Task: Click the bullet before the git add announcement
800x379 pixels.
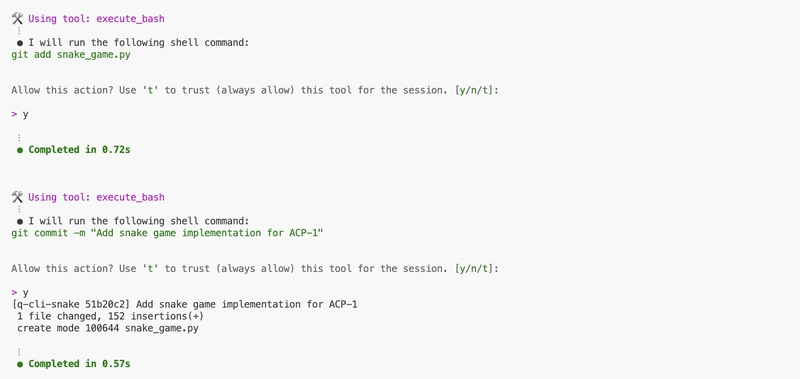Action: [x=20, y=43]
